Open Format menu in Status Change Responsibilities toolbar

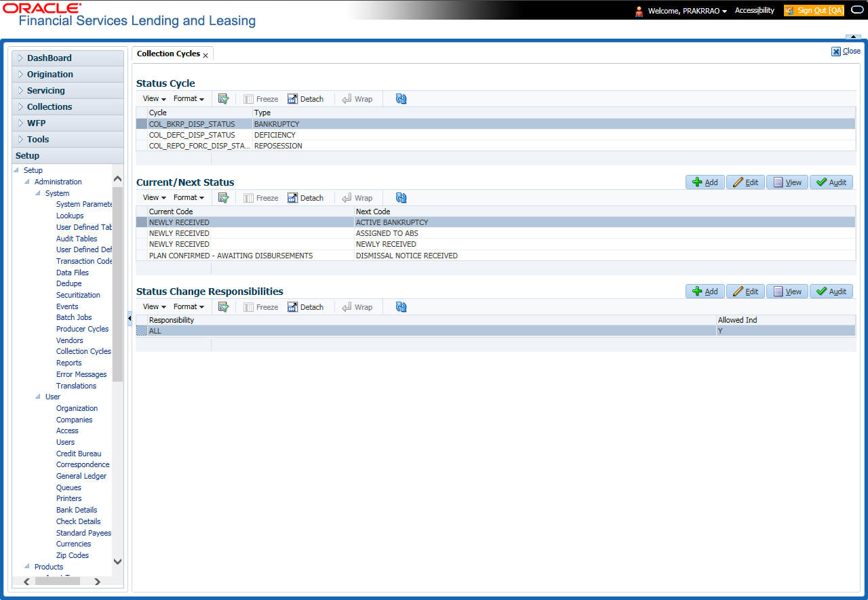[x=189, y=307]
